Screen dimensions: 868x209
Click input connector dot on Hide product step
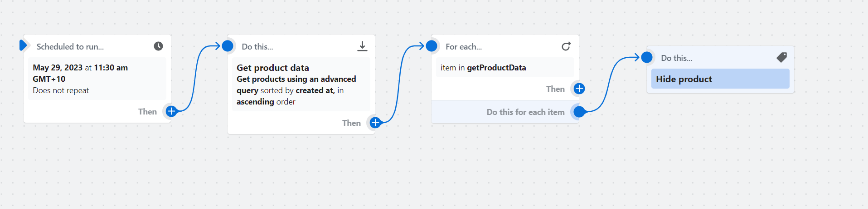pos(647,57)
